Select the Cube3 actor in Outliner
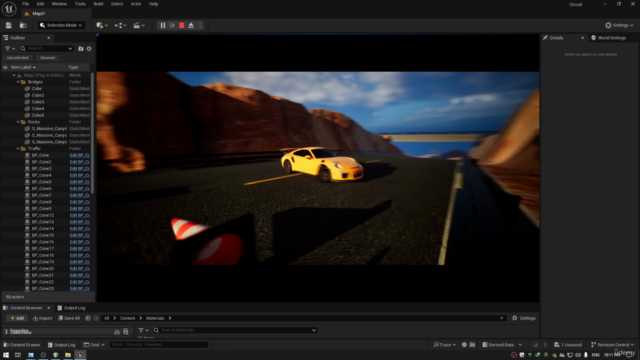The height and width of the screenshot is (360, 640). click(38, 102)
